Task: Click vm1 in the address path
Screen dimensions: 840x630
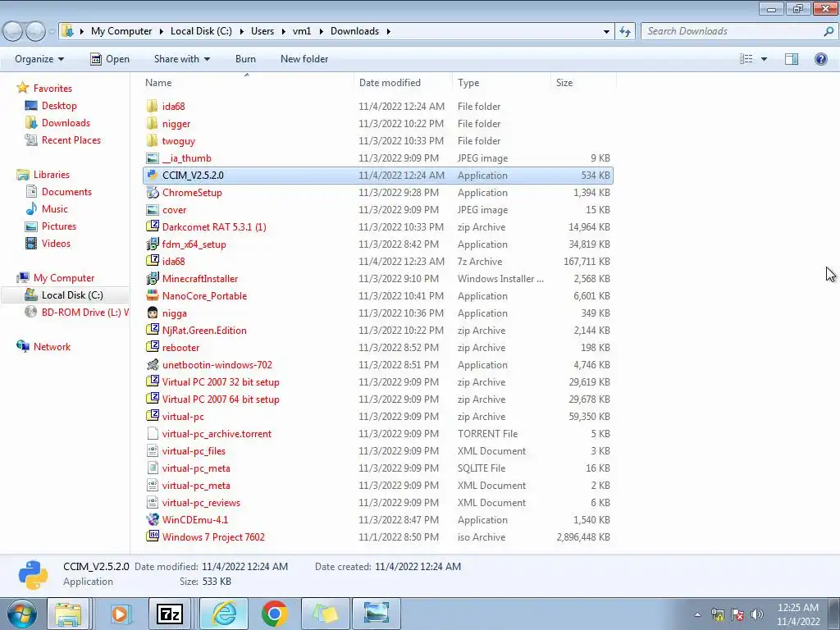Action: (302, 32)
